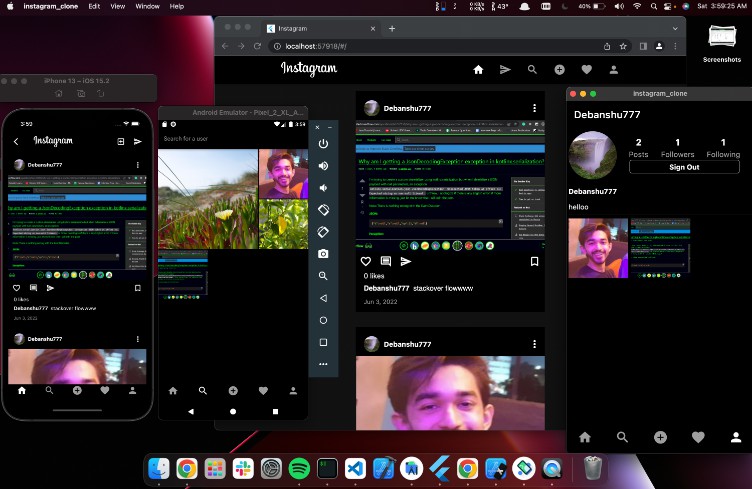Image resolution: width=752 pixels, height=489 pixels.
Task: Expand Chrome tab search chevron
Action: click(x=675, y=29)
